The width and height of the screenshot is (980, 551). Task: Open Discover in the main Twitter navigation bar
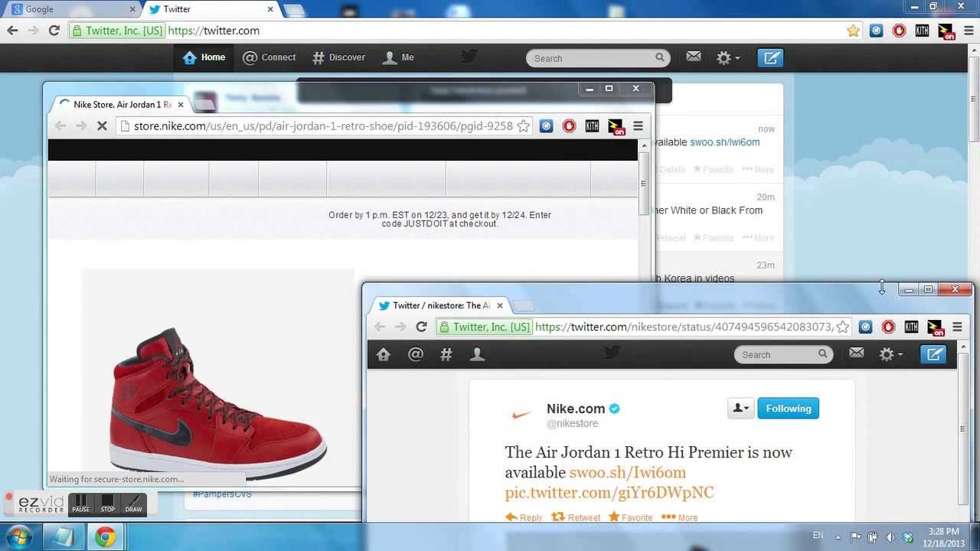click(338, 57)
